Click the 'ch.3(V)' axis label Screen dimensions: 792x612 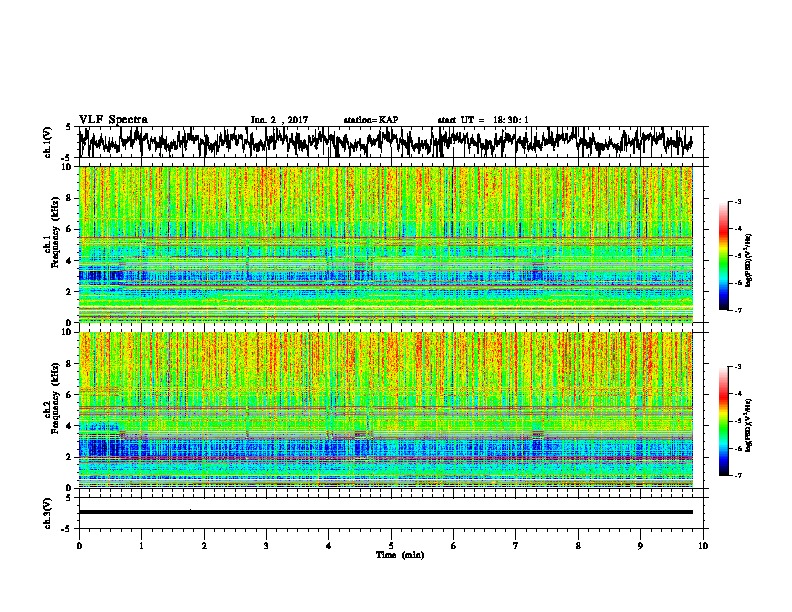point(47,513)
